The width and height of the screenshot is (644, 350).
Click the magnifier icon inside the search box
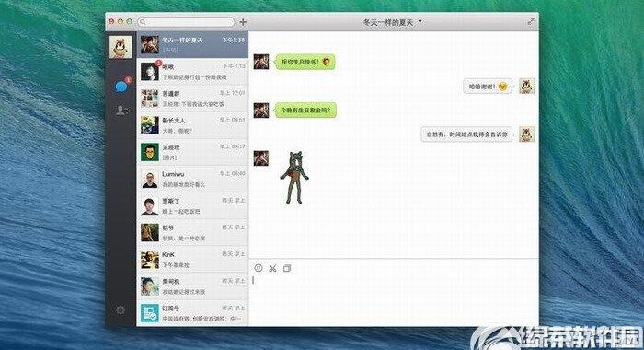[143, 22]
